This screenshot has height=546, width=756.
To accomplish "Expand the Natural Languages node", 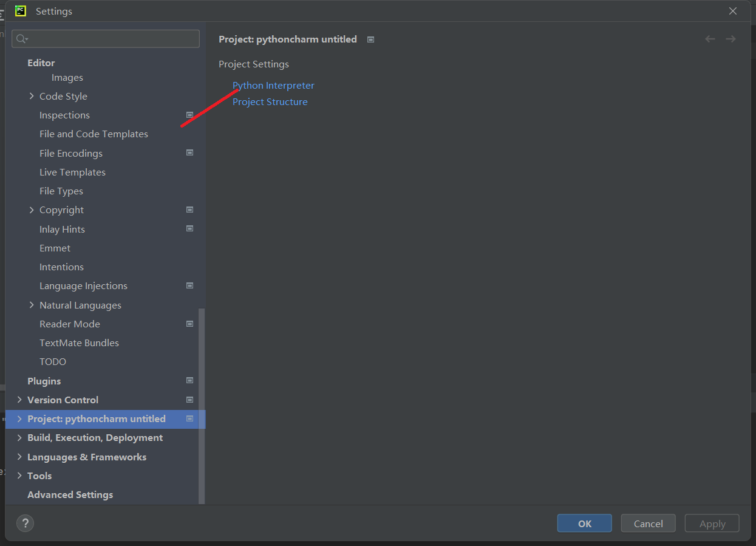I will tap(32, 305).
